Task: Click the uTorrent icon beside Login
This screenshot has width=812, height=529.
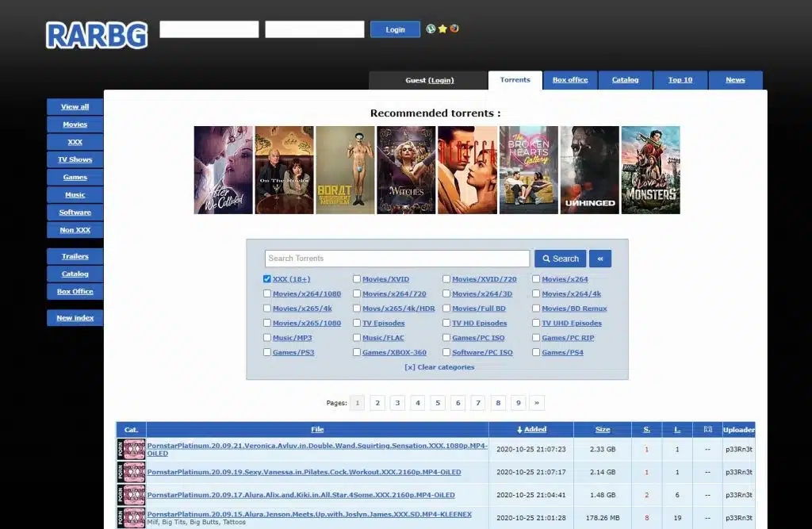Action: click(431, 29)
